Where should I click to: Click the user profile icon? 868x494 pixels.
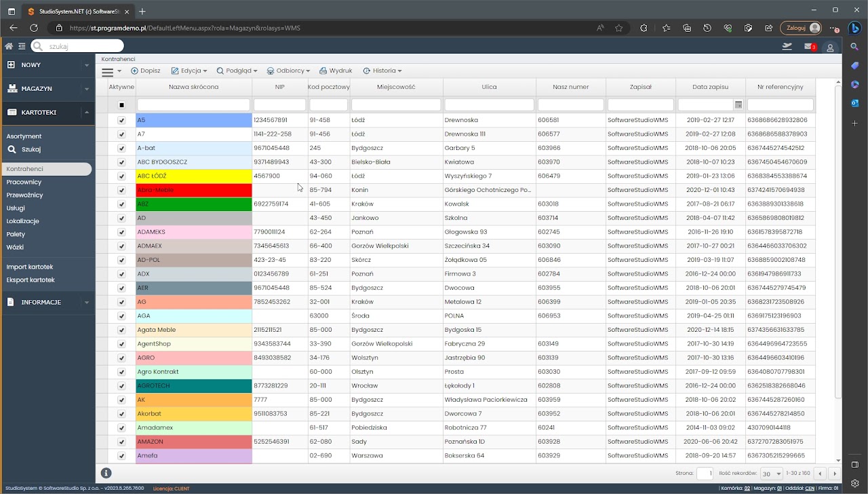(830, 47)
